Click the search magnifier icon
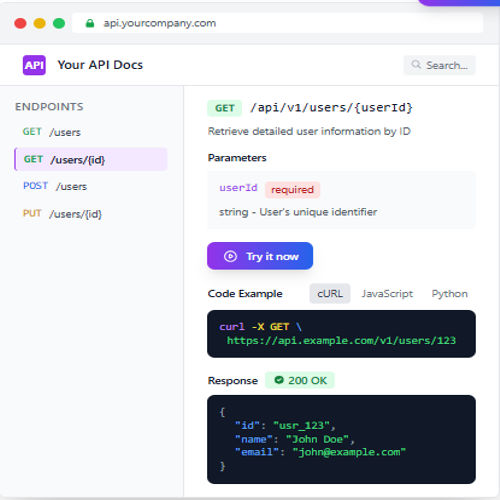 [416, 64]
